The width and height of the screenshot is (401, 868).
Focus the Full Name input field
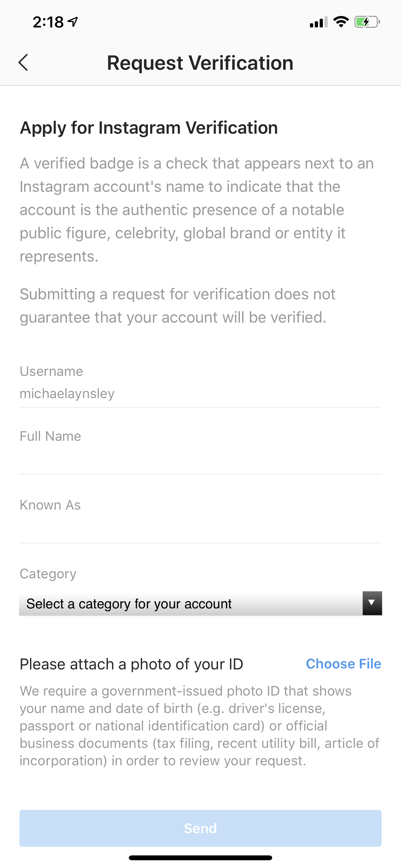tap(200, 458)
